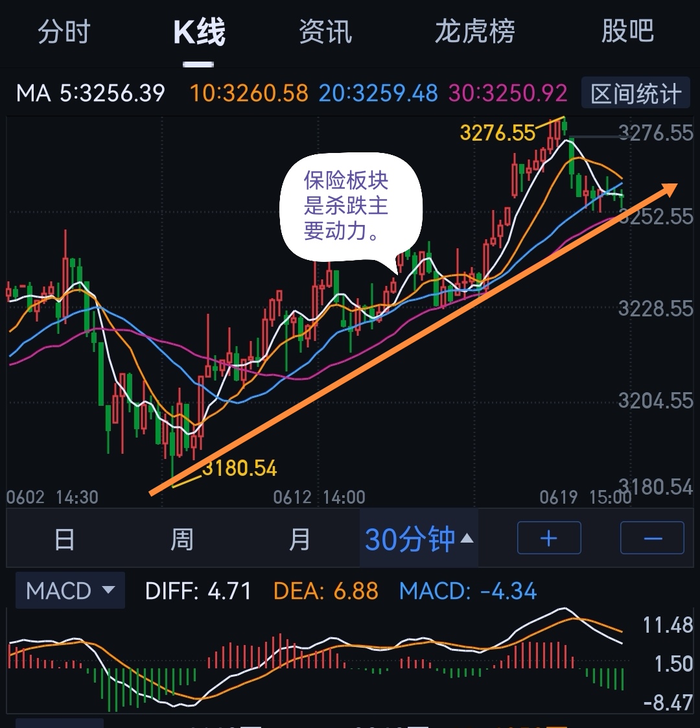The height and width of the screenshot is (728, 700).
Task: Tap the 3180.54 low price label
Action: click(x=240, y=468)
